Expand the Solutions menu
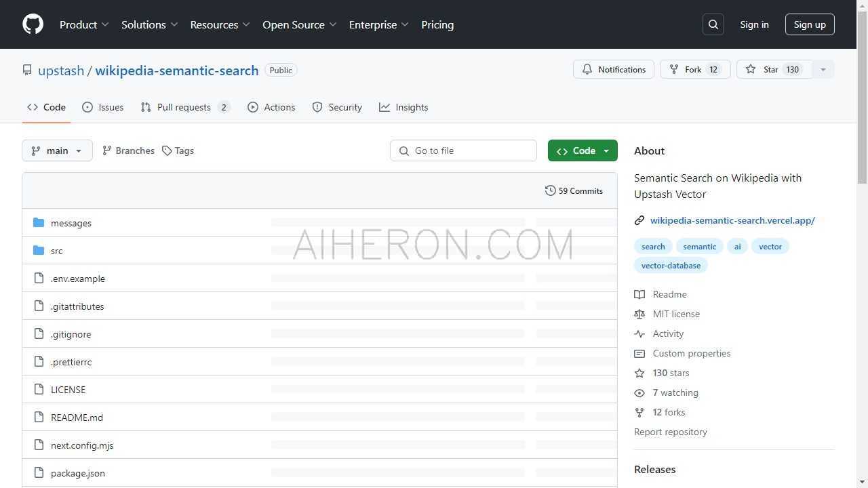The image size is (868, 488). (150, 24)
